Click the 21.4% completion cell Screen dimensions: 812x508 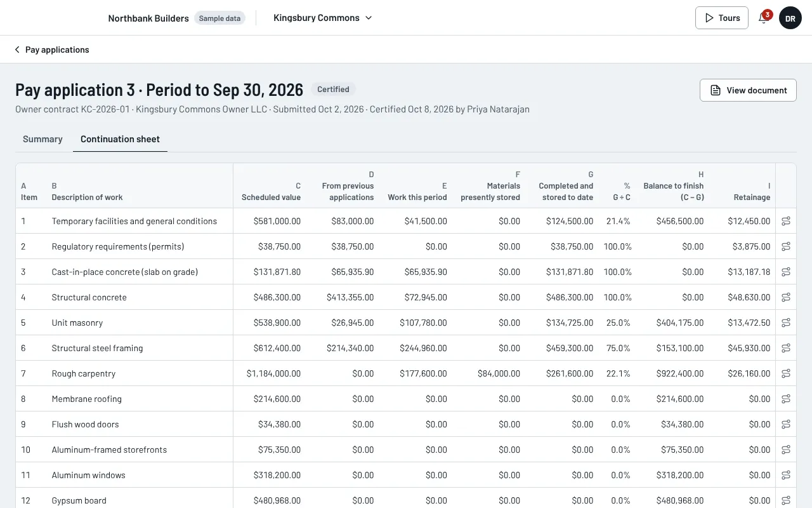tap(619, 221)
